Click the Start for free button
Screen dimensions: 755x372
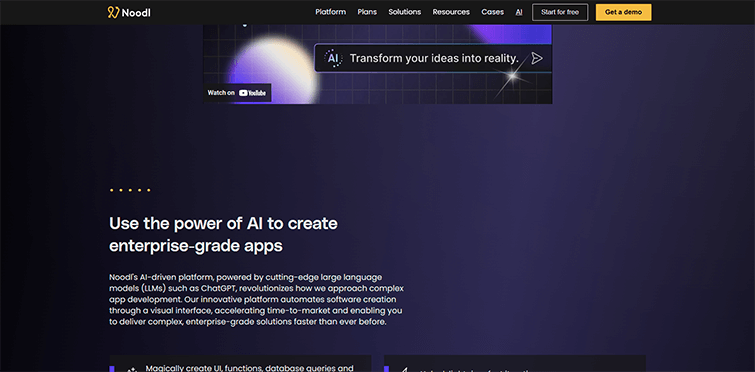560,13
